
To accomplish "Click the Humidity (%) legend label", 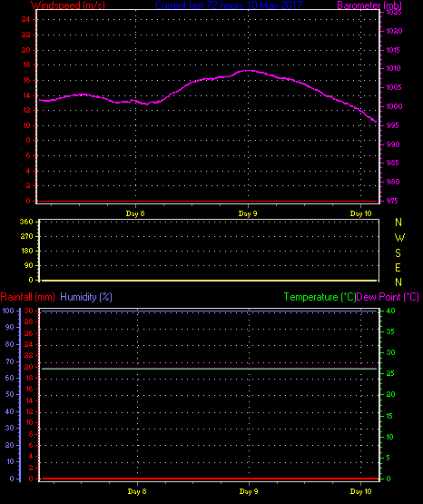I will click(x=86, y=297).
